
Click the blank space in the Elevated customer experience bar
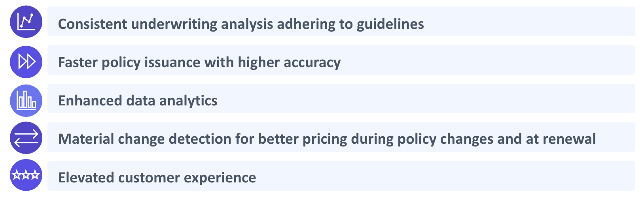445,176
